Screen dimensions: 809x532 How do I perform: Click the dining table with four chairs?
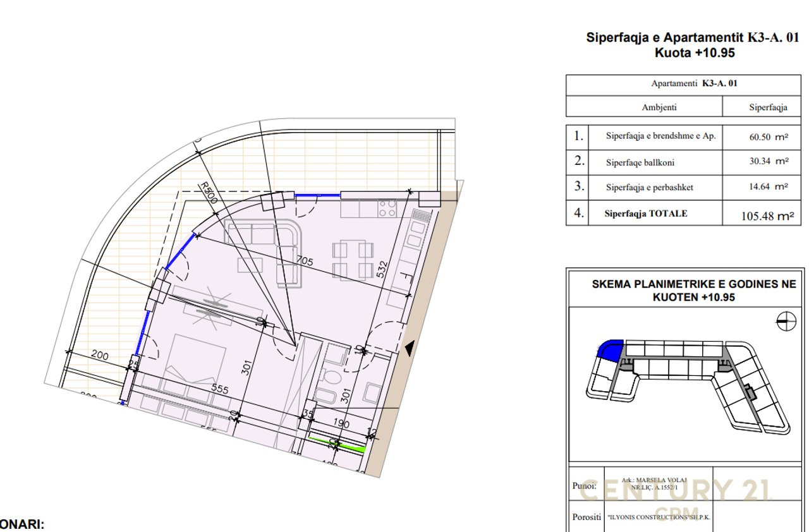click(x=353, y=259)
